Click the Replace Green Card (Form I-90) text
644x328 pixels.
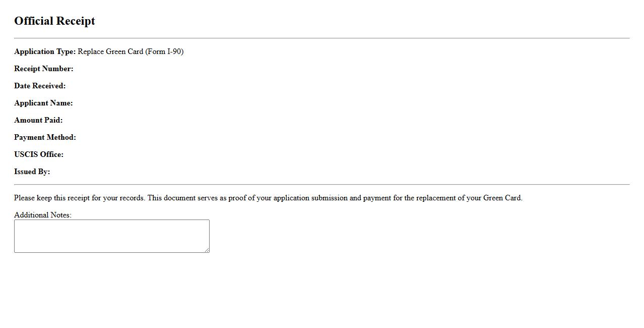click(131, 51)
